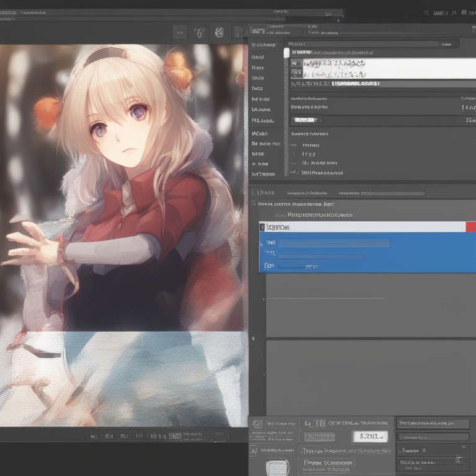Click the grey button beside the white numeric field
This screenshot has width=476, height=476.
tap(320, 437)
